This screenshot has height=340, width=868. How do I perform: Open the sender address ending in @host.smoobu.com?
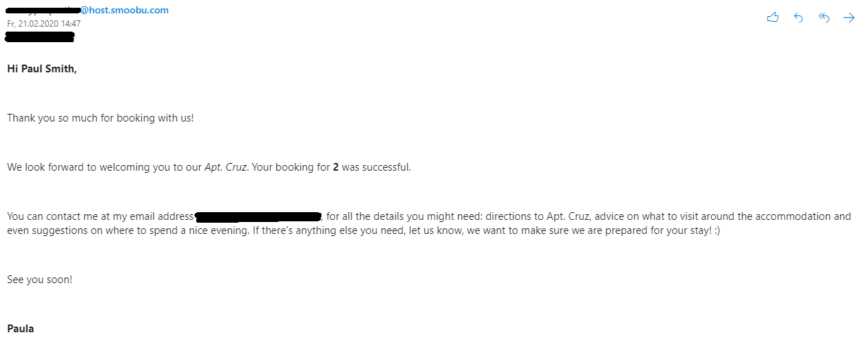click(88, 11)
